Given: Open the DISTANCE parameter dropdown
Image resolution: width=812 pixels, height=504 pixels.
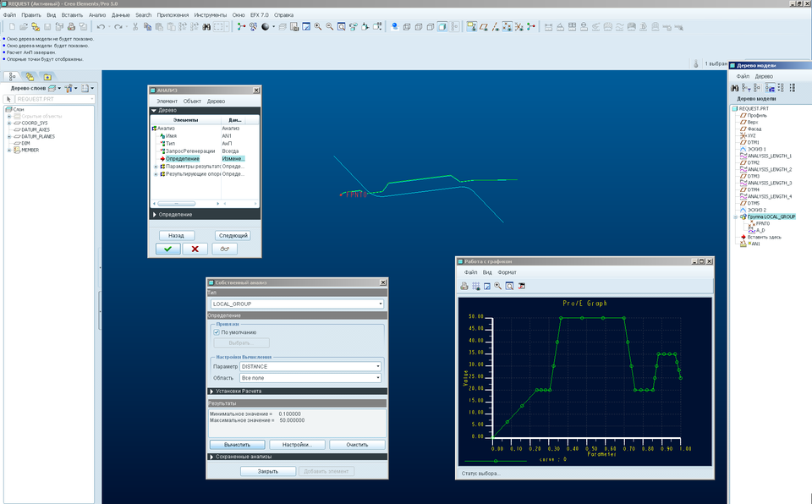Looking at the screenshot, I should click(380, 366).
